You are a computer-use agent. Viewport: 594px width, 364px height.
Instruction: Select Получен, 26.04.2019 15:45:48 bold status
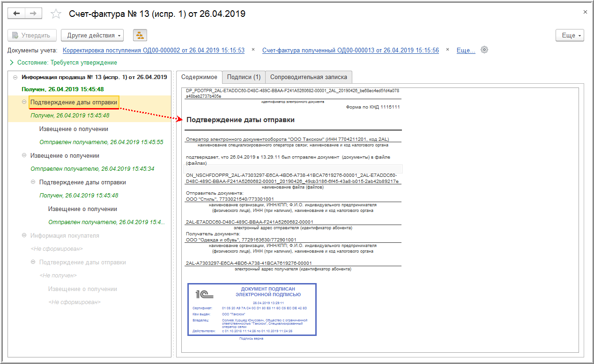[62, 89]
